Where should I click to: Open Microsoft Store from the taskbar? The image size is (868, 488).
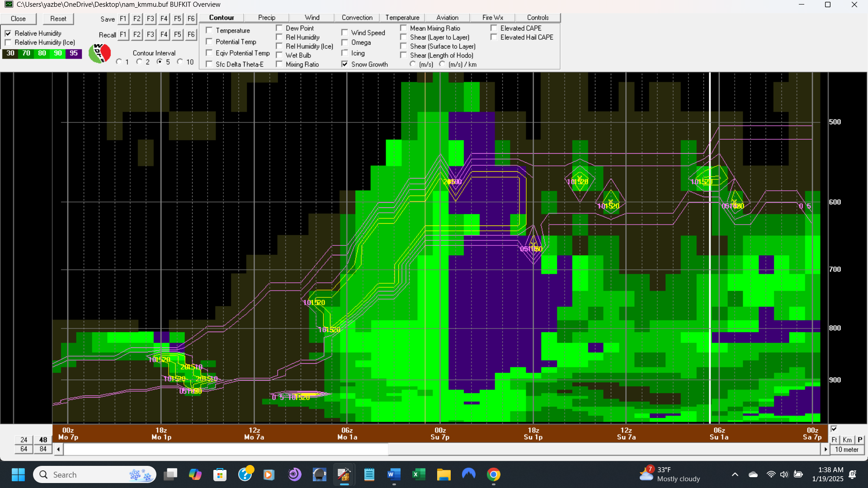(x=220, y=474)
